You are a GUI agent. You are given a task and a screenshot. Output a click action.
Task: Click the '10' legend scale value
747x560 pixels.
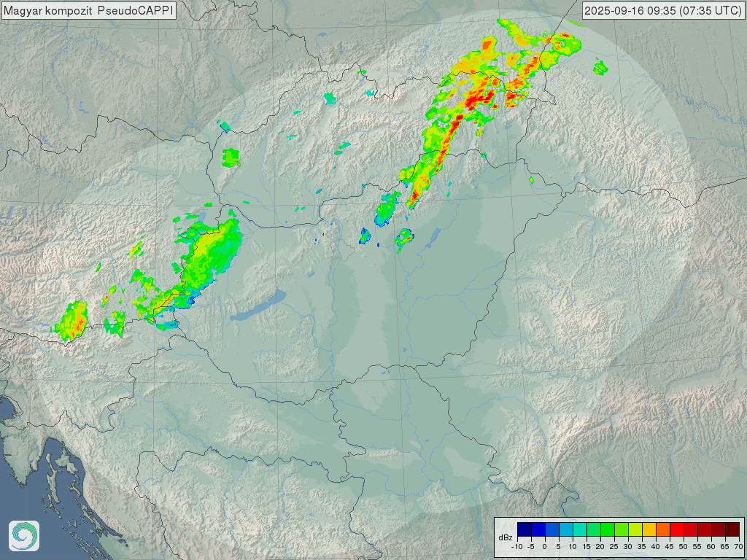coord(573,547)
